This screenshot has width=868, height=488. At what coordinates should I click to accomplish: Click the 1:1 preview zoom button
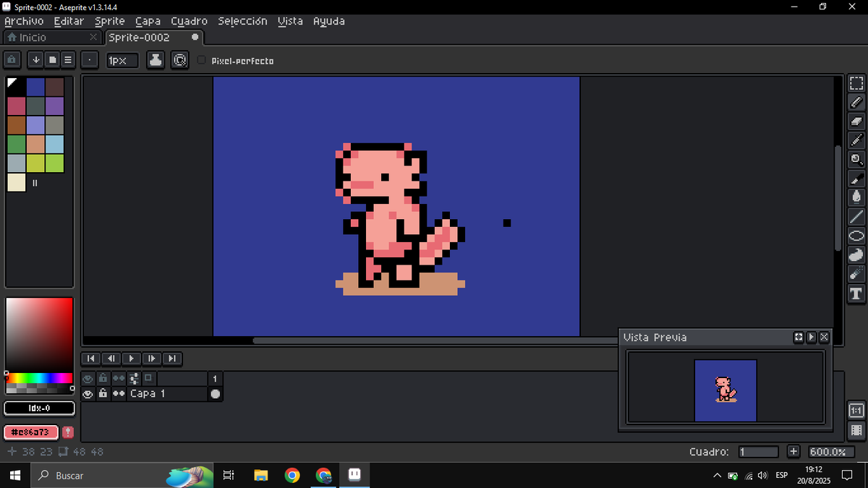tap(856, 411)
